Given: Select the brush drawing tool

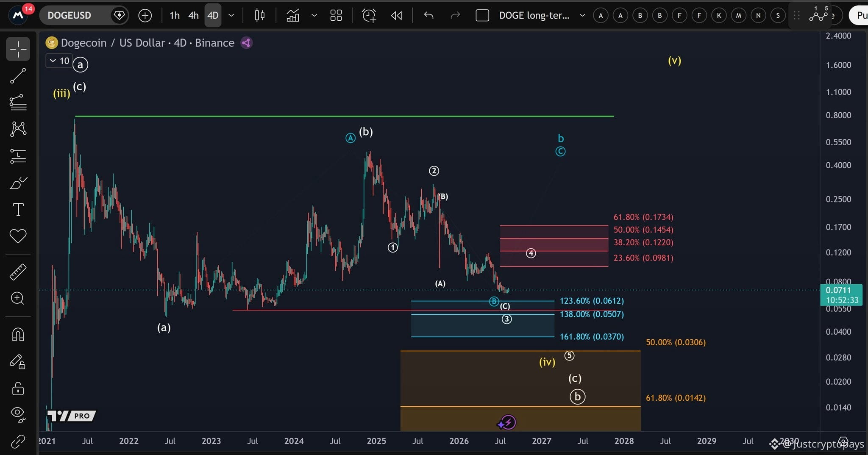Looking at the screenshot, I should click(18, 183).
